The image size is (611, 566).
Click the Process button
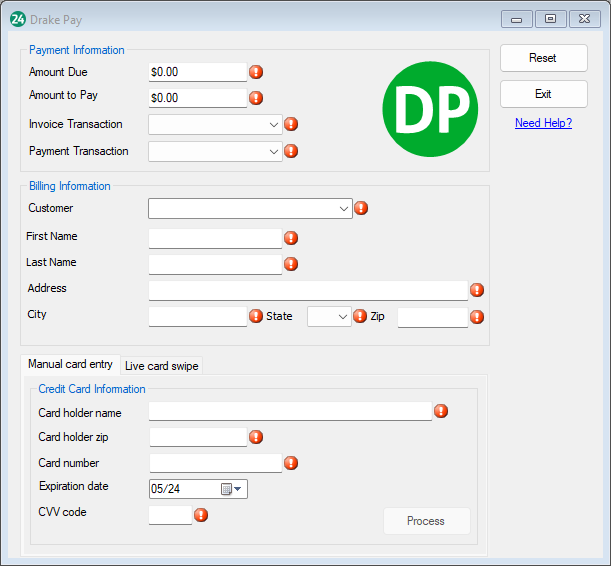pyautogui.click(x=427, y=521)
